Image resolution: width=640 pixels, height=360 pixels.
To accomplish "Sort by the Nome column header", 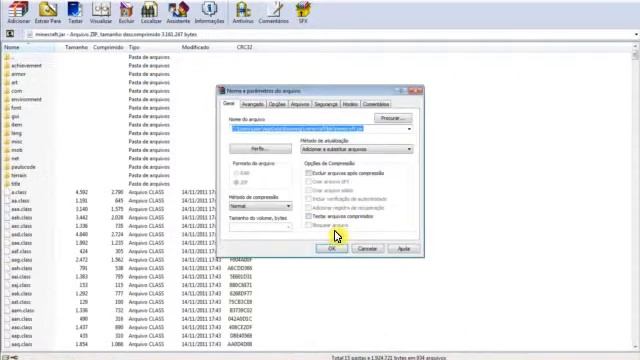I will pyautogui.click(x=28, y=47).
